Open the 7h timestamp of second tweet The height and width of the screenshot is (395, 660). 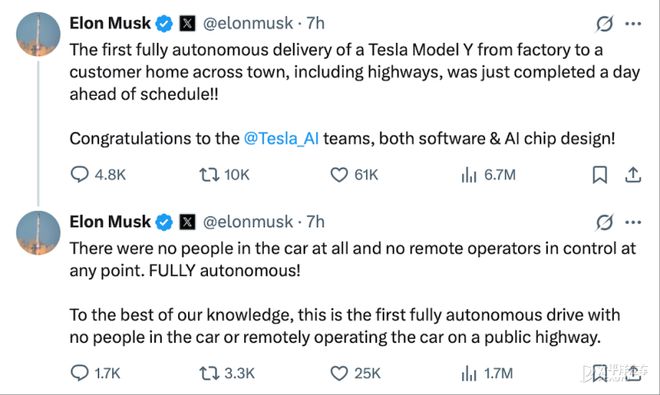[315, 222]
